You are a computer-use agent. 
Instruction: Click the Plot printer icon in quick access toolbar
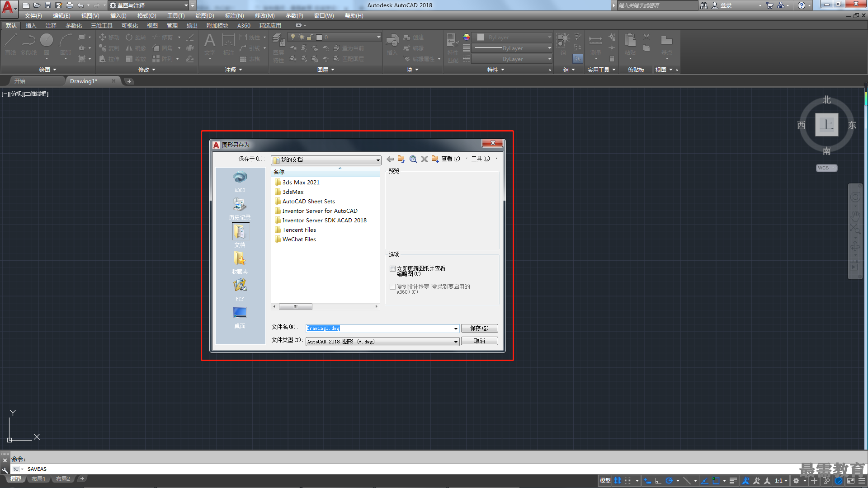[70, 5]
